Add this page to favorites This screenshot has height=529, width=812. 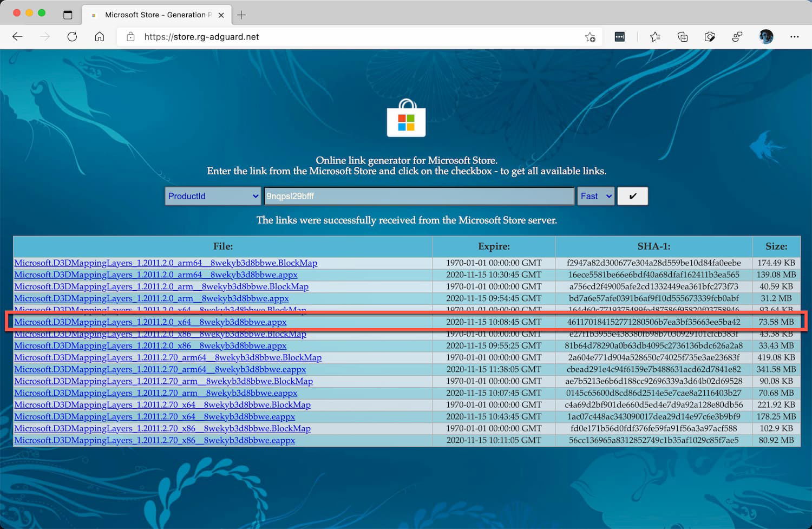click(590, 37)
